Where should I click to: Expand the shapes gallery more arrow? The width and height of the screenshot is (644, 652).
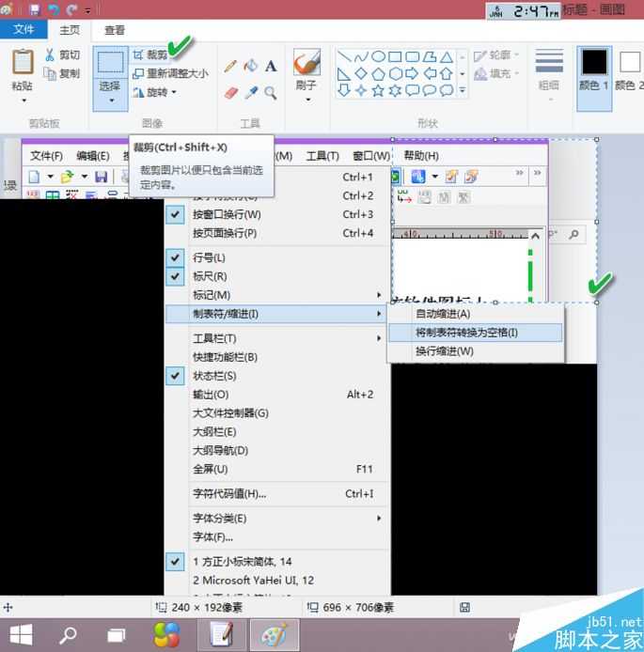pyautogui.click(x=462, y=91)
